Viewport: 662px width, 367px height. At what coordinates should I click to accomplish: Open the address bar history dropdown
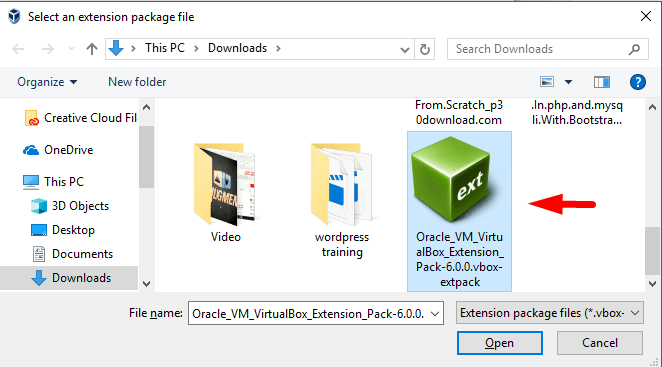[404, 49]
